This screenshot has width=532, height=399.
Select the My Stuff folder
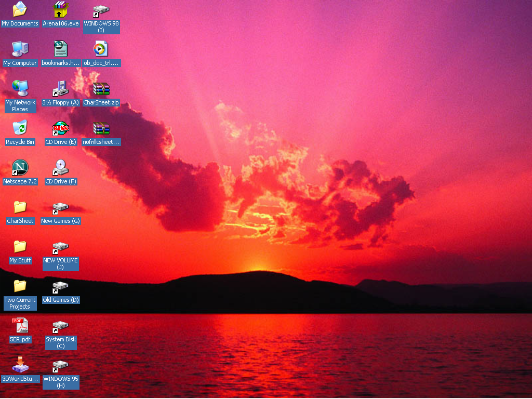(x=20, y=246)
